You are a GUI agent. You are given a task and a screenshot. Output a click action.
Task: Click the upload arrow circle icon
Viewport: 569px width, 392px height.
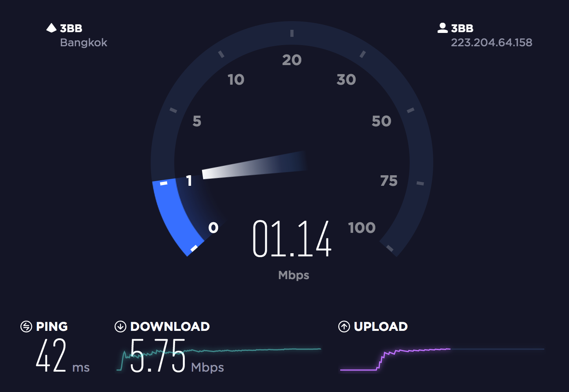click(344, 327)
